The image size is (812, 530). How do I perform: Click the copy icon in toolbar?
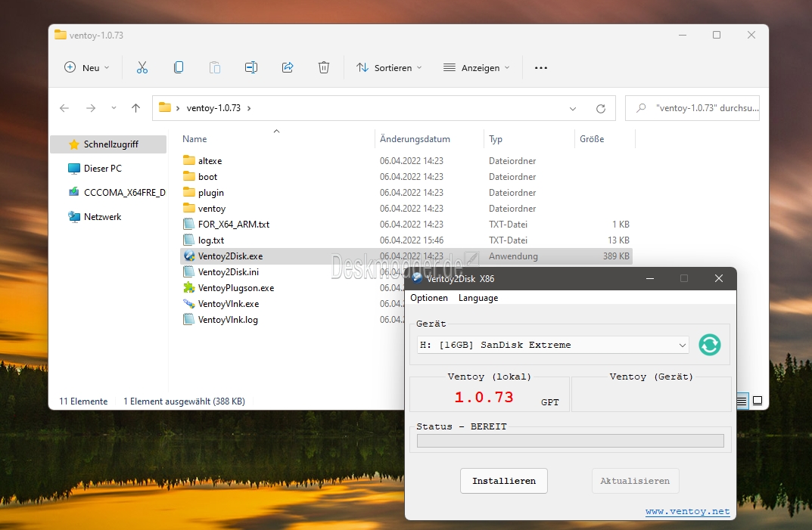(x=179, y=67)
